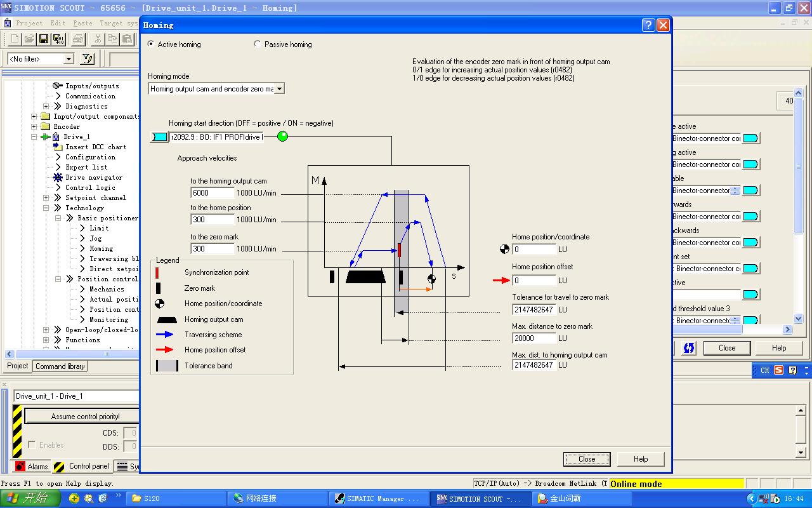Click binector button beside r2092.9 homing direction
The height and width of the screenshot is (508, 812).
[159, 137]
